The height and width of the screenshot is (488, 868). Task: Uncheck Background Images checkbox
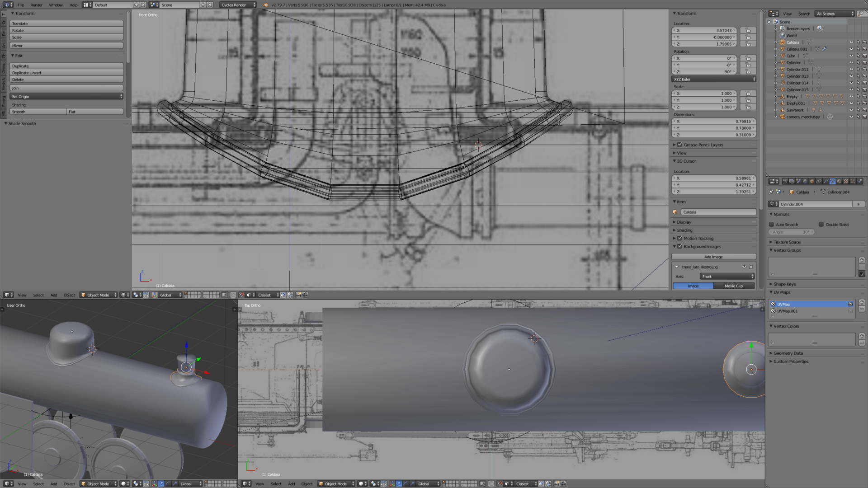point(679,247)
